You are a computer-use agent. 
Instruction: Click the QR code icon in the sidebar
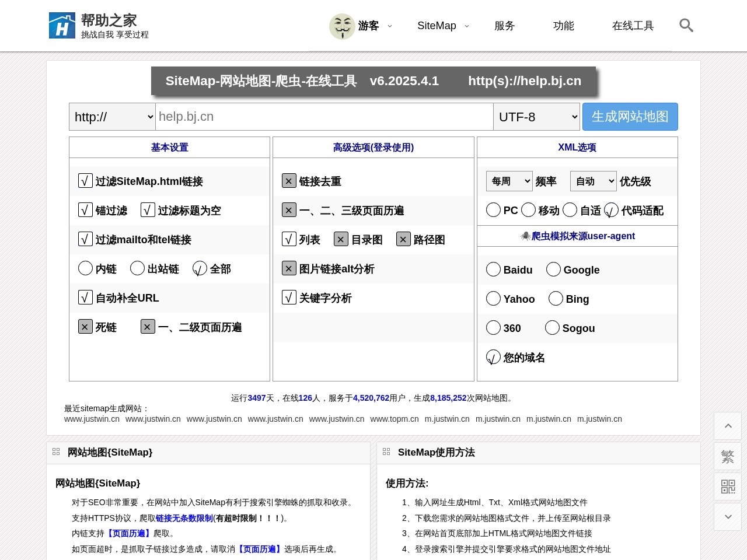tap(728, 487)
